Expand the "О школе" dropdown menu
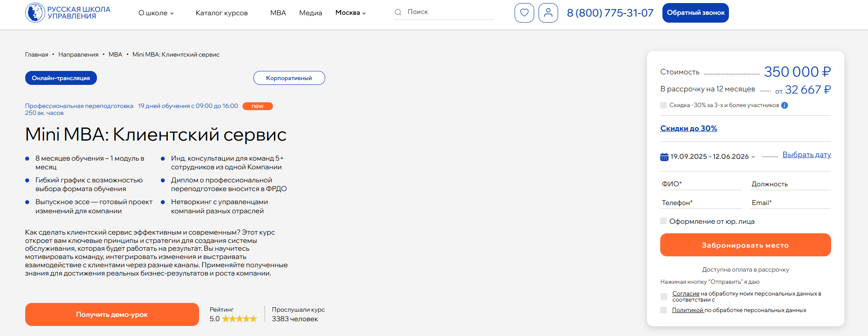 (x=156, y=13)
